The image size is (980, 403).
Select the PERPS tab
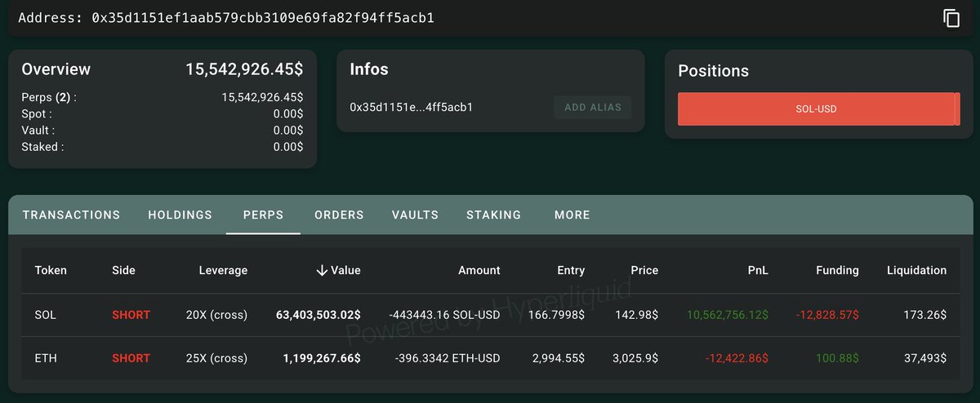pos(263,215)
